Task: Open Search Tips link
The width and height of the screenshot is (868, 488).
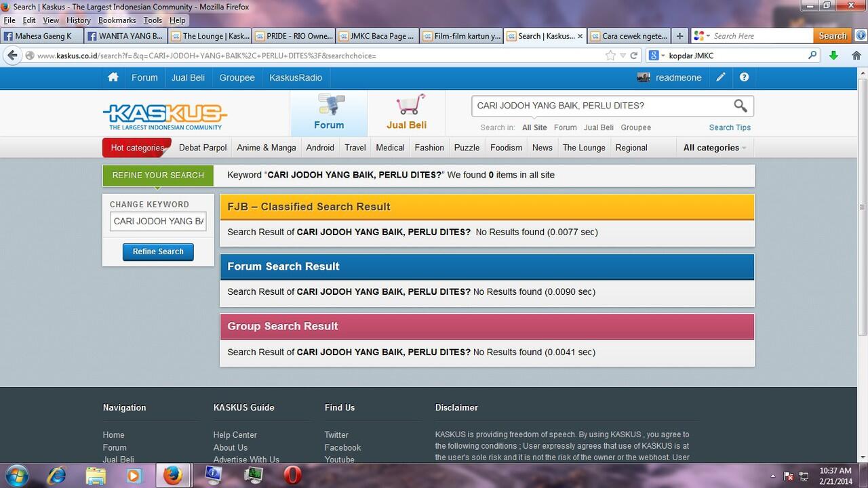Action: tap(730, 127)
